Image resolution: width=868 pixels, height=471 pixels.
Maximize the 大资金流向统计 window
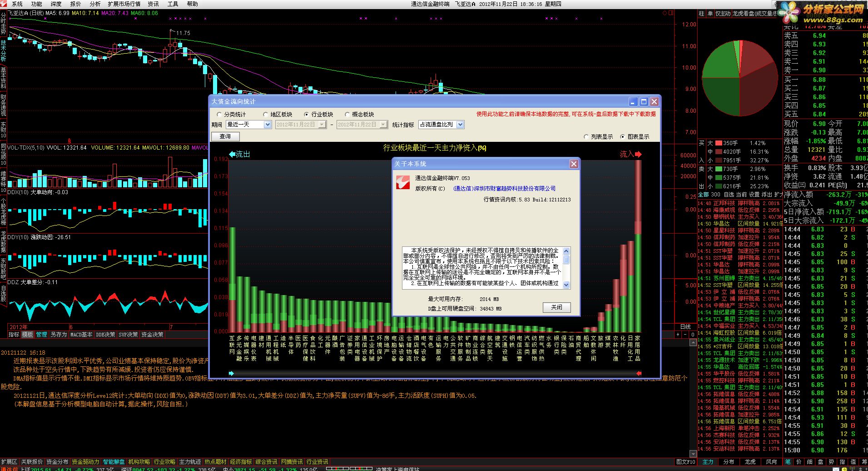tap(644, 101)
